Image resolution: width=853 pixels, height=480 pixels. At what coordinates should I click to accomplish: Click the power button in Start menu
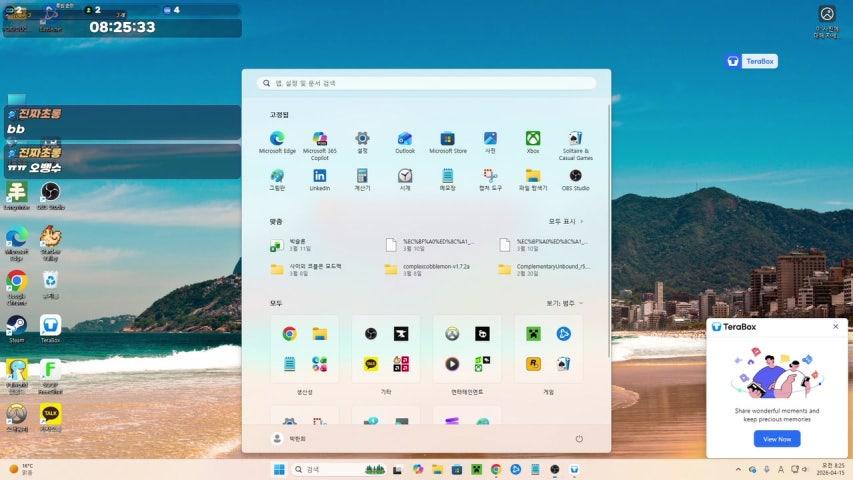pyautogui.click(x=579, y=439)
